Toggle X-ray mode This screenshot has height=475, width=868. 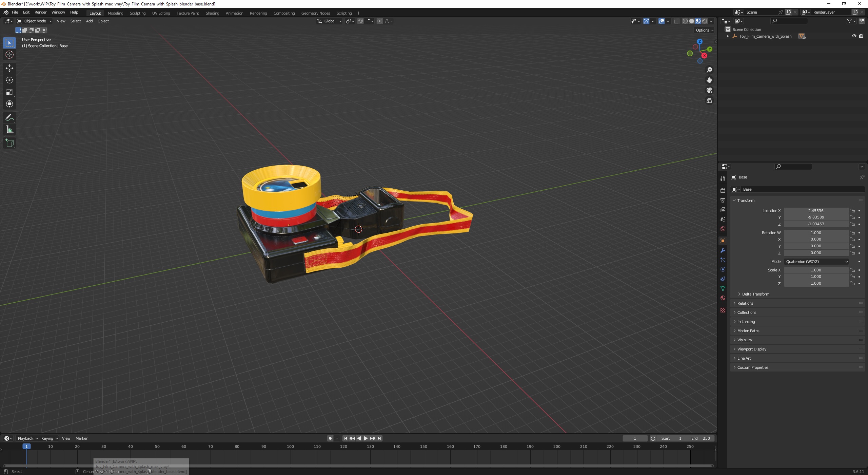point(676,21)
